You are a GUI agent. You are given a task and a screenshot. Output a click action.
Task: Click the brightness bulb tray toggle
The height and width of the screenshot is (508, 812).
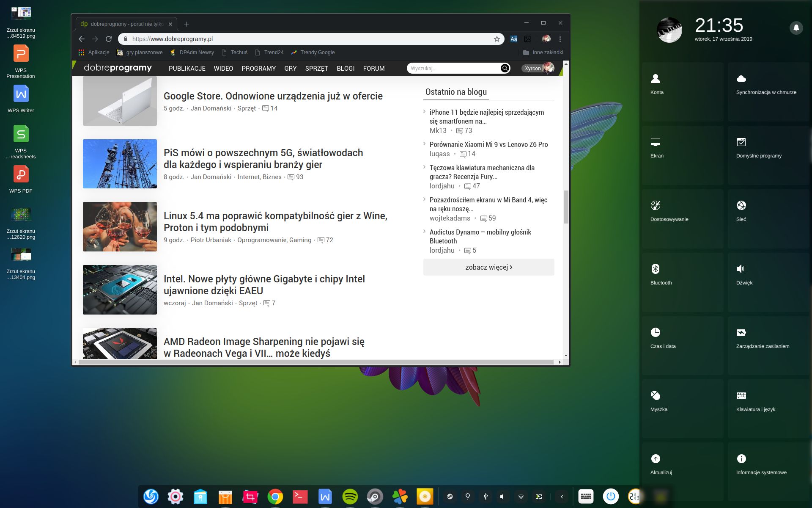pos(468,496)
